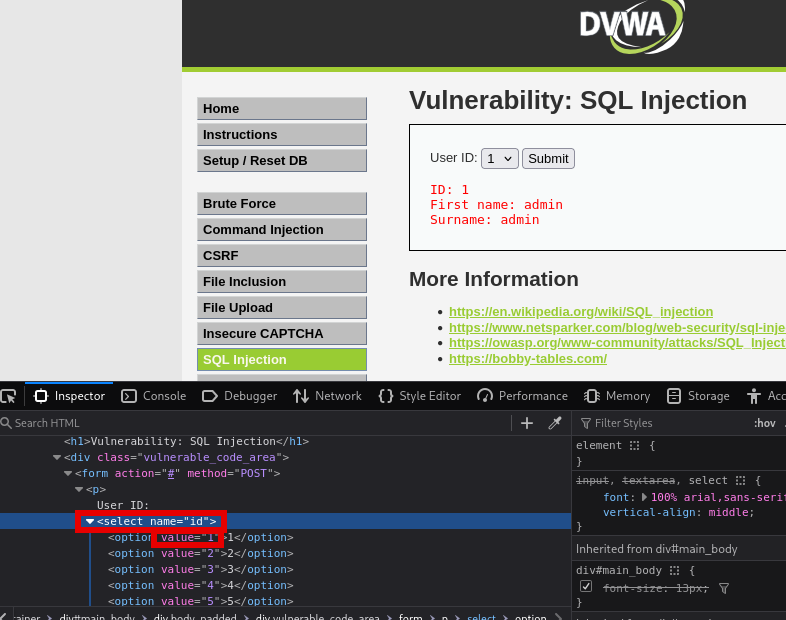This screenshot has height=620, width=786.
Task: Click the Filter Styles field
Action: (x=662, y=423)
